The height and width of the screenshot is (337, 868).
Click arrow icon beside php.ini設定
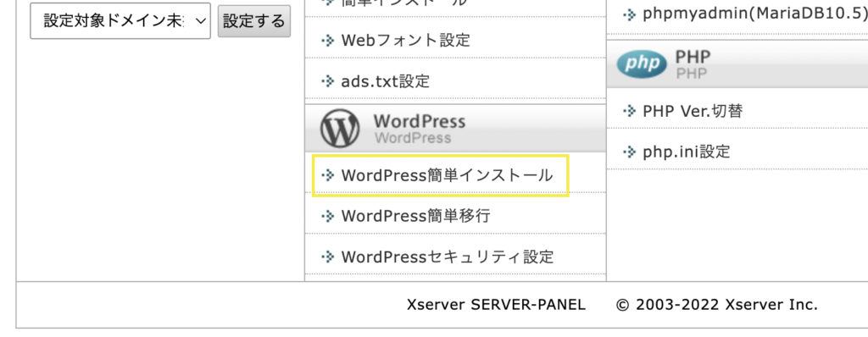coord(630,152)
